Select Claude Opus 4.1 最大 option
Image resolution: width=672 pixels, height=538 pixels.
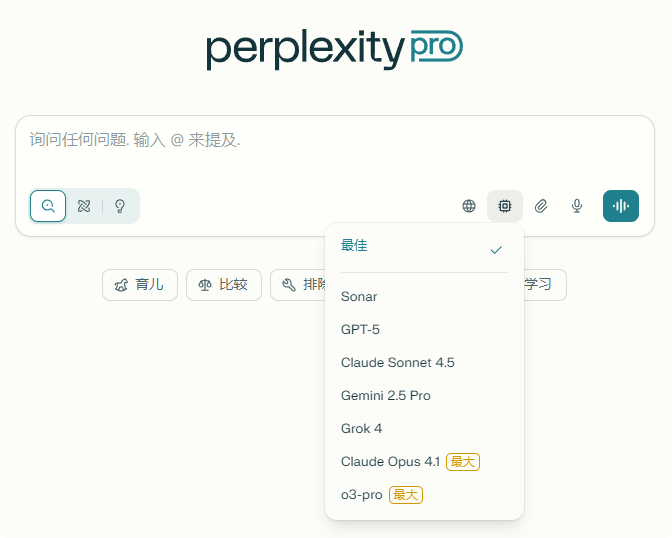coord(424,461)
